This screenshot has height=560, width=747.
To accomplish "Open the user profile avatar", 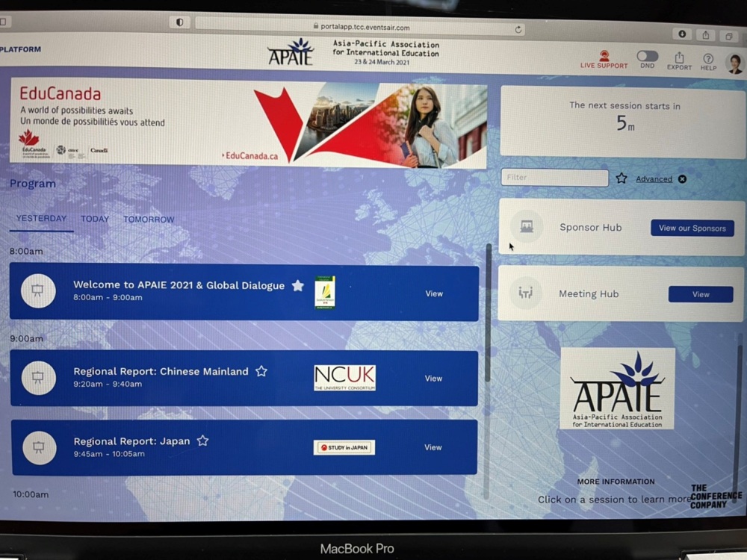I will (x=735, y=63).
